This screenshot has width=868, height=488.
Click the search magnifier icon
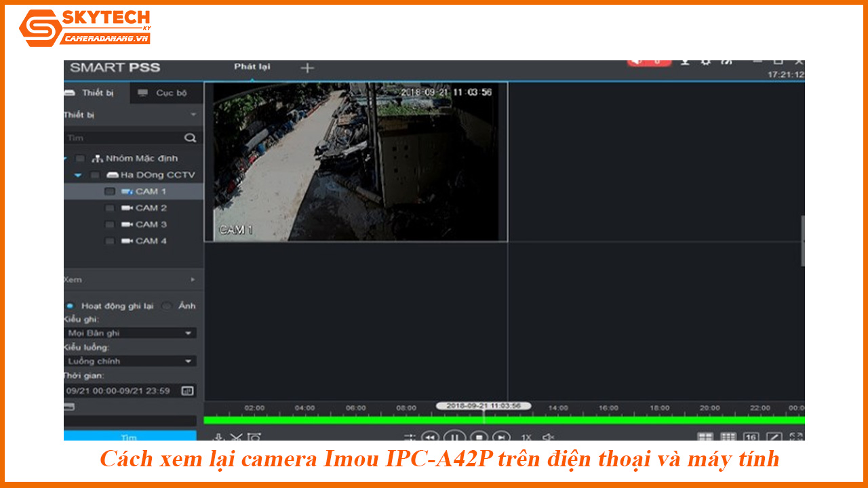pos(190,138)
